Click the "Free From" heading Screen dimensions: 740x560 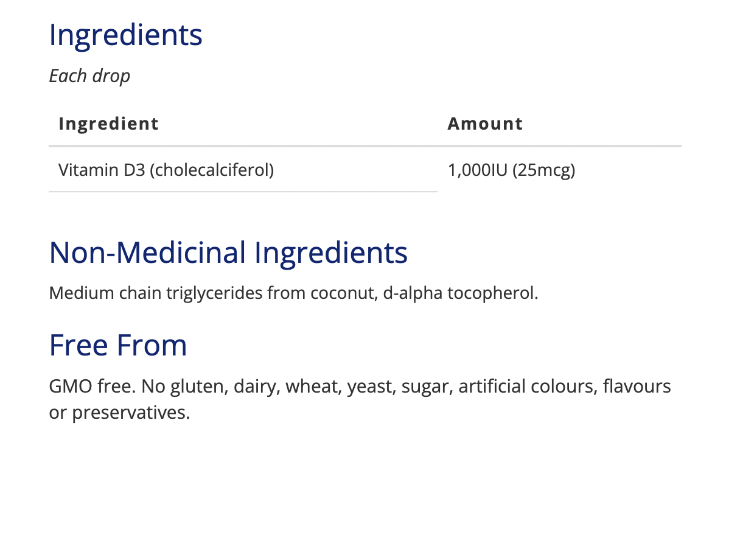pos(118,345)
